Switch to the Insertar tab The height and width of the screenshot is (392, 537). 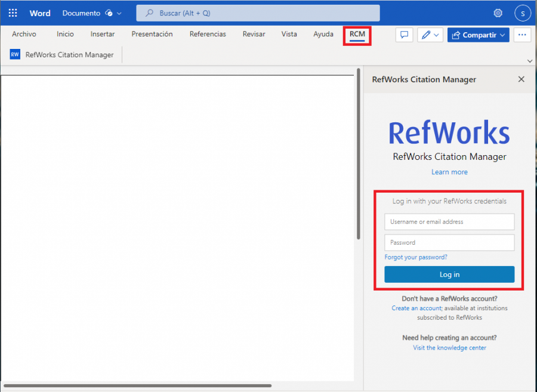(x=103, y=34)
